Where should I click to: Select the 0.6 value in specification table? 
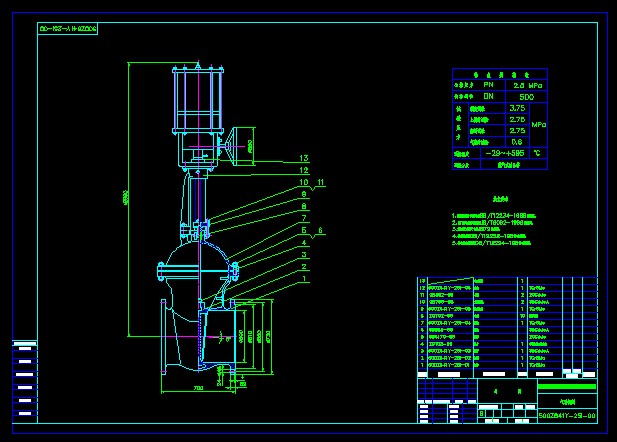point(517,142)
